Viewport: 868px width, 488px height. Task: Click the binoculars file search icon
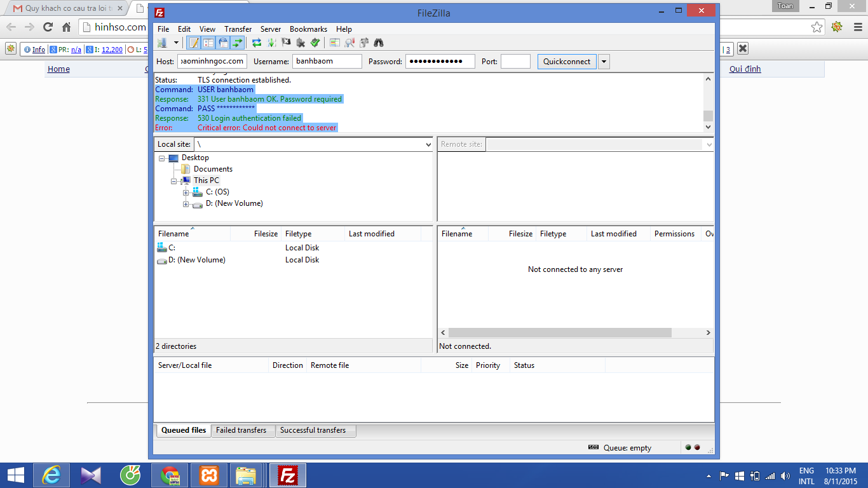[379, 43]
